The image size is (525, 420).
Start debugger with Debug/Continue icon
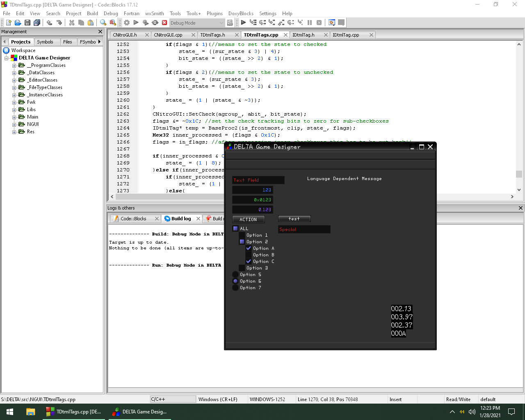pos(243,23)
